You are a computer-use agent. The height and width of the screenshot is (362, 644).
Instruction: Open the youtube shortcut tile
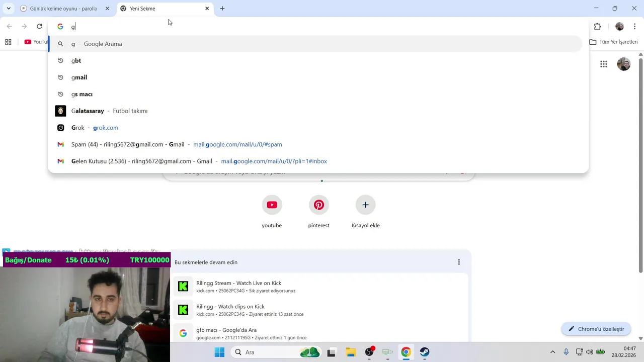[x=272, y=212]
